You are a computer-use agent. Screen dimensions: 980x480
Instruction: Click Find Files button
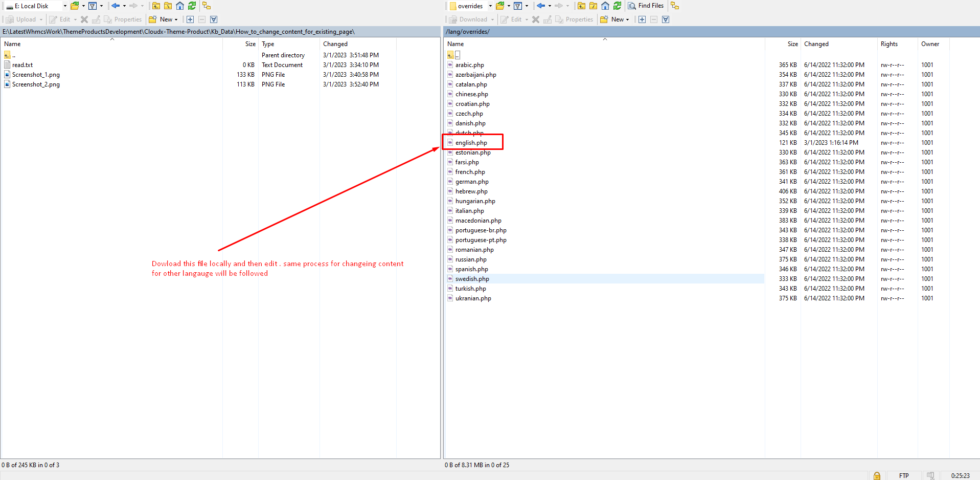(646, 6)
